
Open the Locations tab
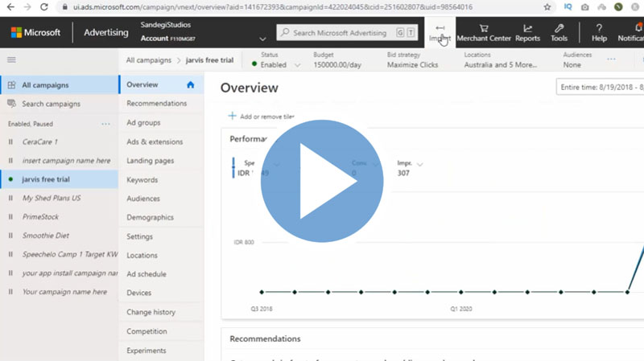tap(142, 255)
